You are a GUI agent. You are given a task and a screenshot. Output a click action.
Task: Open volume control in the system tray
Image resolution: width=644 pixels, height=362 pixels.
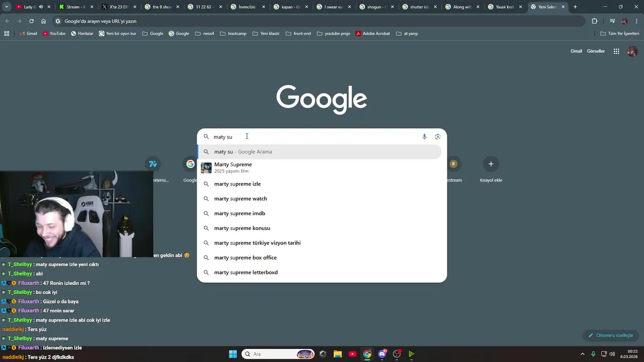(x=612, y=354)
